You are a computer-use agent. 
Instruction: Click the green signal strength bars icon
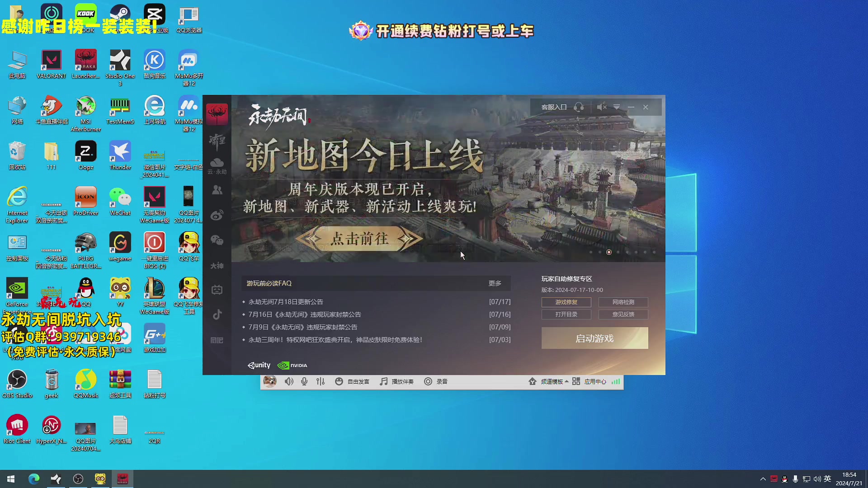pos(616,381)
